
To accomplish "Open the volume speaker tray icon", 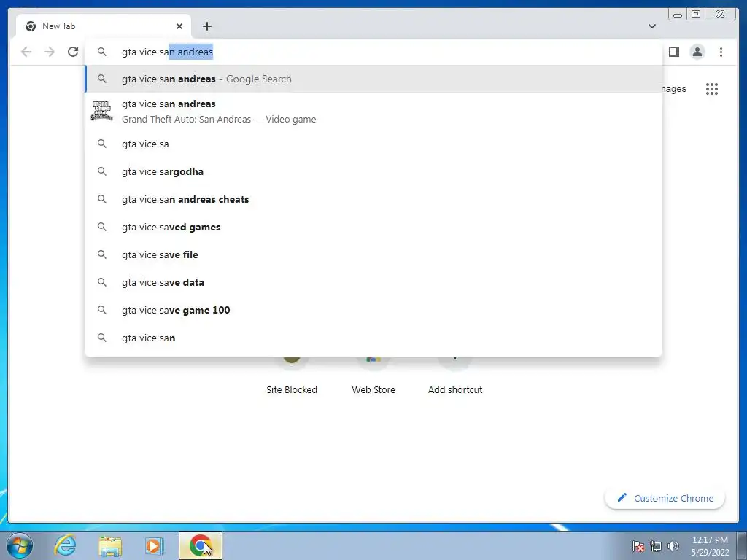I will click(x=673, y=546).
